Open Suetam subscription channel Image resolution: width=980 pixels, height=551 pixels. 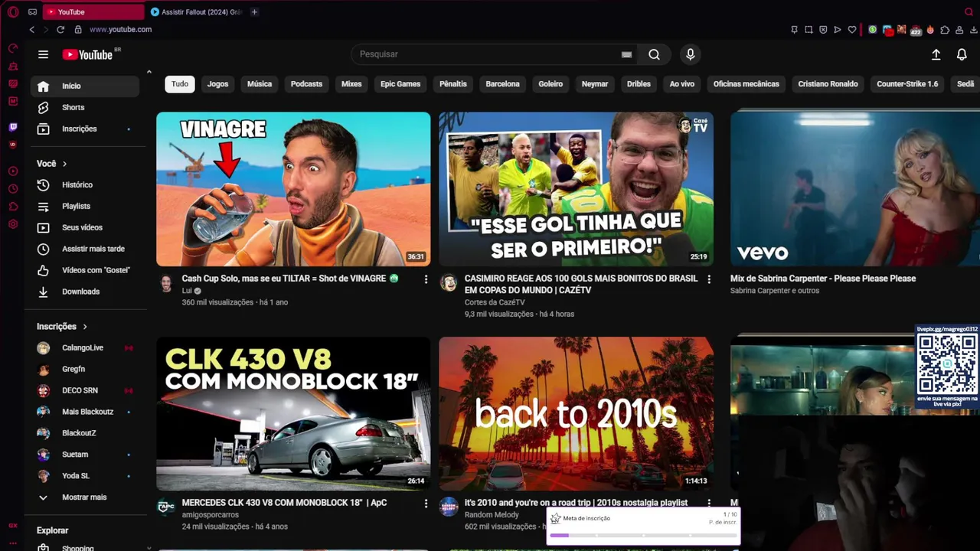(x=84, y=455)
